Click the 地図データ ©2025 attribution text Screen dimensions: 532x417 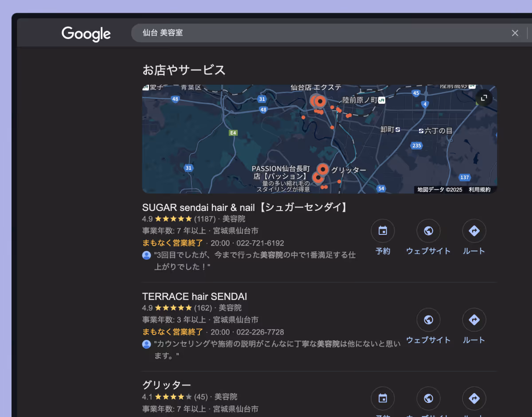point(440,190)
